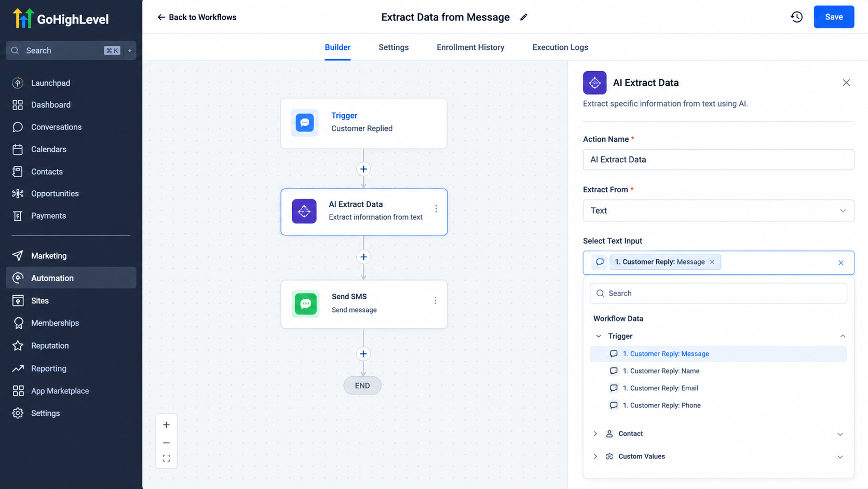The image size is (868, 489).
Task: Click the Trigger node chat icon
Action: tap(305, 123)
